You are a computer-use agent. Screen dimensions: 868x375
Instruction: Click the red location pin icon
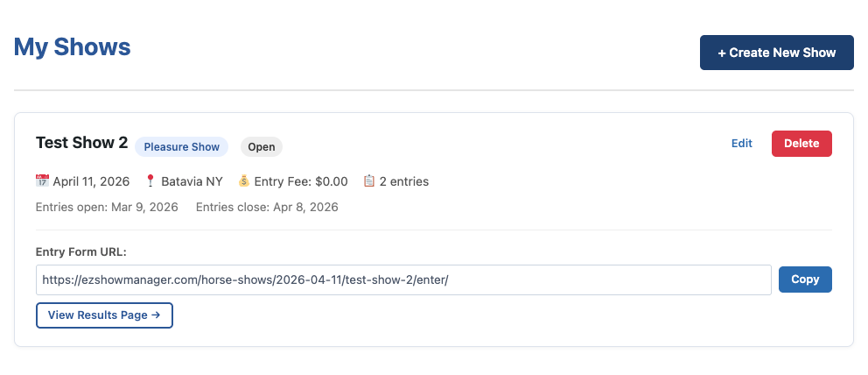tap(150, 181)
